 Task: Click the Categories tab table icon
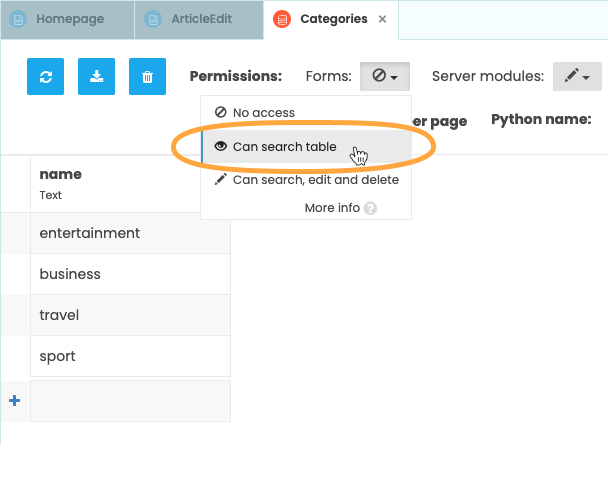282,19
